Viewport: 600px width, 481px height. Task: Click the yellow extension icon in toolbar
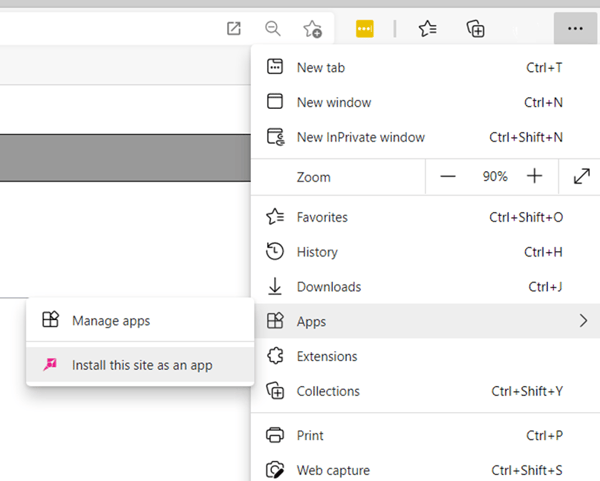365,29
